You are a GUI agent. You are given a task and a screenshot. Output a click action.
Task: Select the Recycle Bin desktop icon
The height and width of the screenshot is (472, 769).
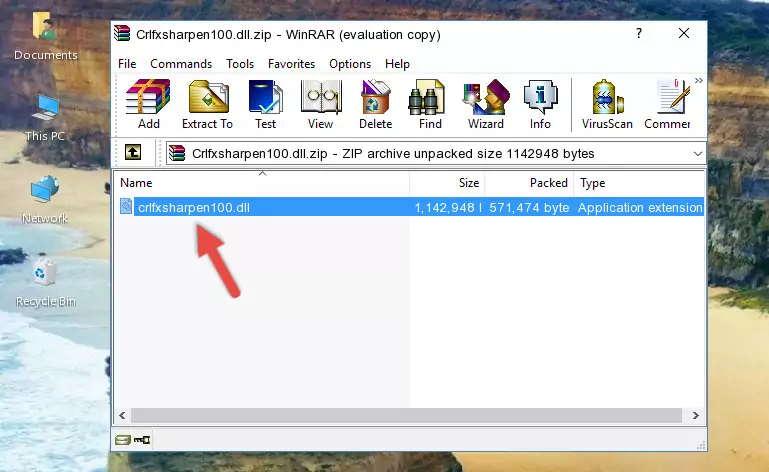(x=46, y=283)
